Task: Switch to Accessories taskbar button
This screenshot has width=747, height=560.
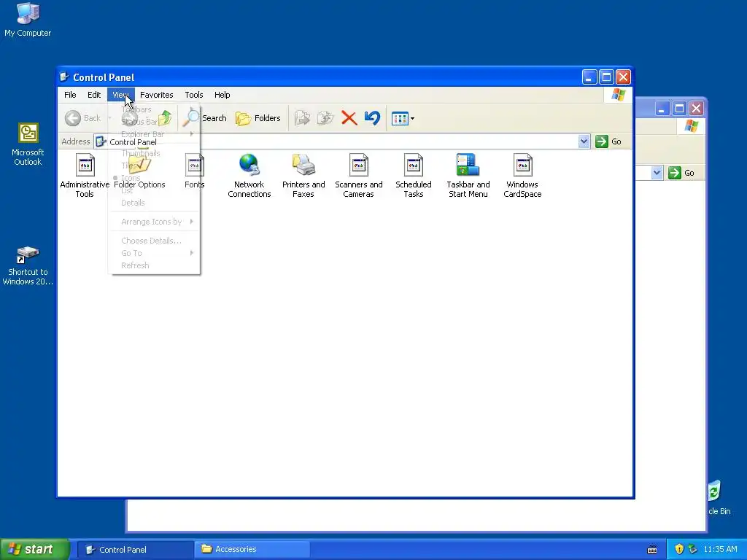Action: coord(252,550)
